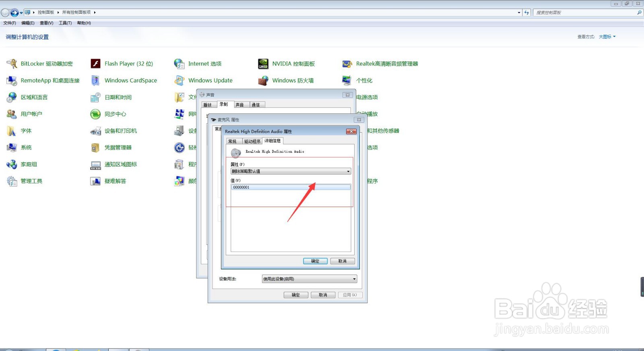The width and height of the screenshot is (644, 351).
Task: Close the 声音 window
Action: pos(348,95)
